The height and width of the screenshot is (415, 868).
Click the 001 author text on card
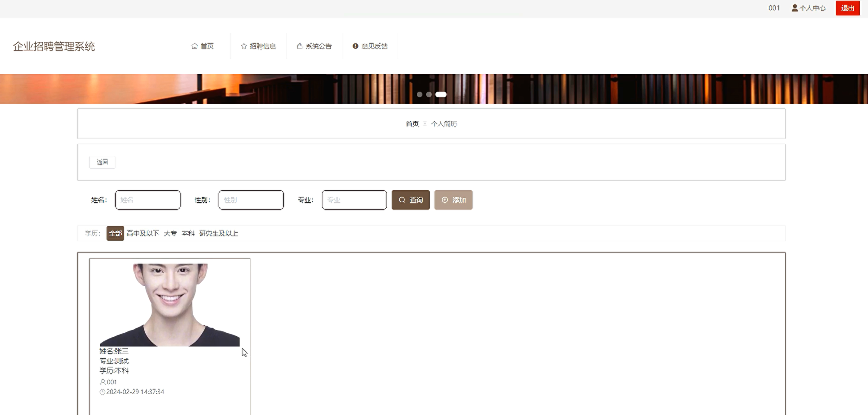point(112,382)
